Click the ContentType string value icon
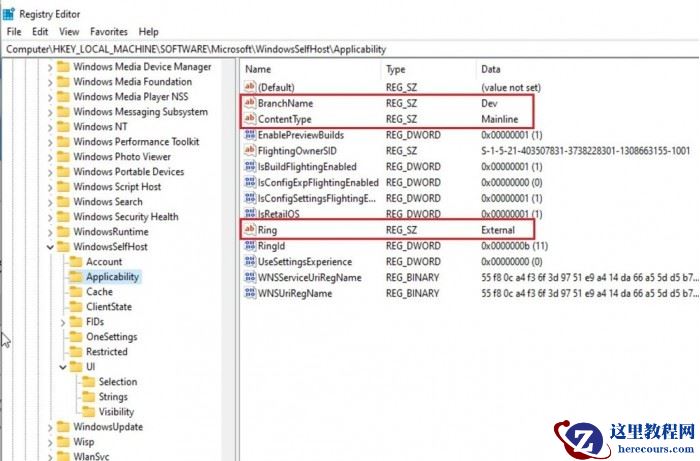Viewport: 700px width, 461px height. pos(250,119)
